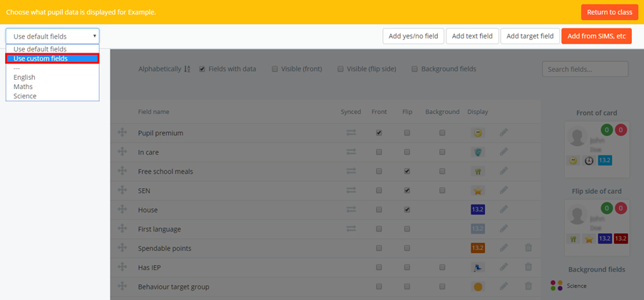
Task: Click the orange 13.2 badge for Spendable points
Action: pyautogui.click(x=478, y=248)
